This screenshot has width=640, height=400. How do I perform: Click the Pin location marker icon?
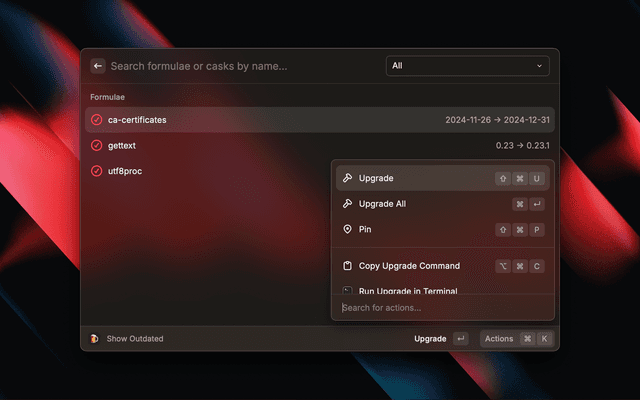pos(347,229)
